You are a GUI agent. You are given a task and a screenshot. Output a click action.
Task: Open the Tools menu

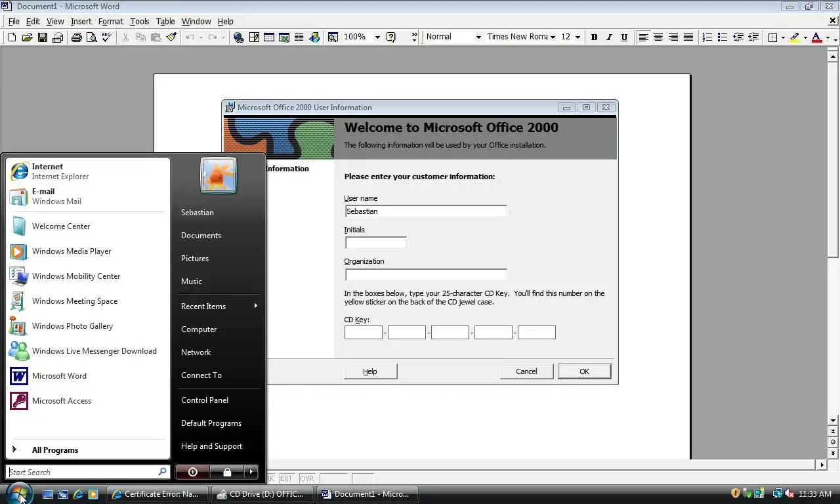tap(140, 21)
